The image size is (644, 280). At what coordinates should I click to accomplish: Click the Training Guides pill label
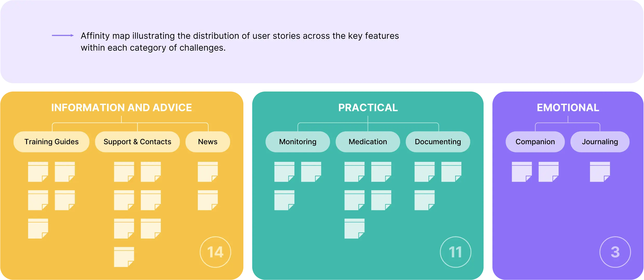tap(51, 142)
